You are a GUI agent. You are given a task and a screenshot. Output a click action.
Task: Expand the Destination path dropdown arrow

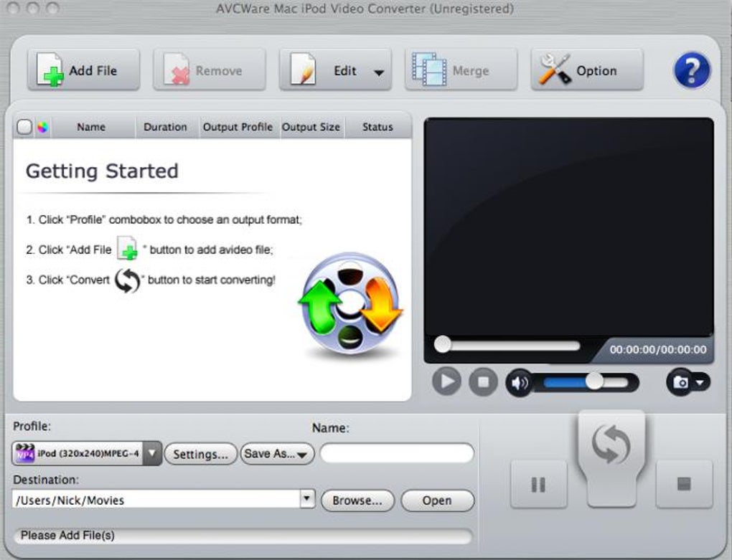(307, 498)
